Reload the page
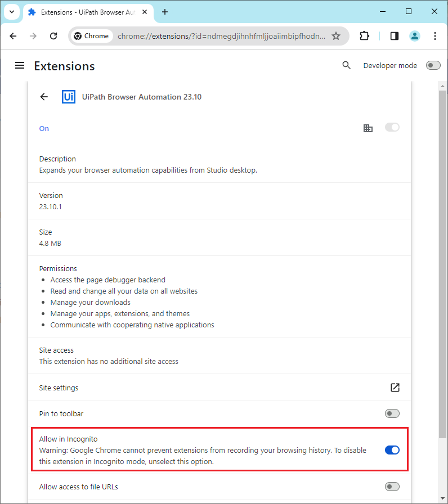Screen dimensions: 448x504 point(53,36)
